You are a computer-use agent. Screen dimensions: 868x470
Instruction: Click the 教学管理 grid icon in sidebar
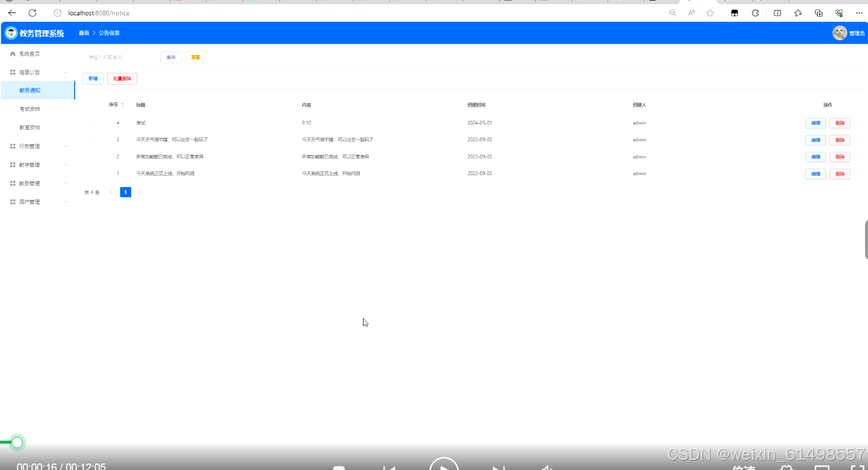12,165
